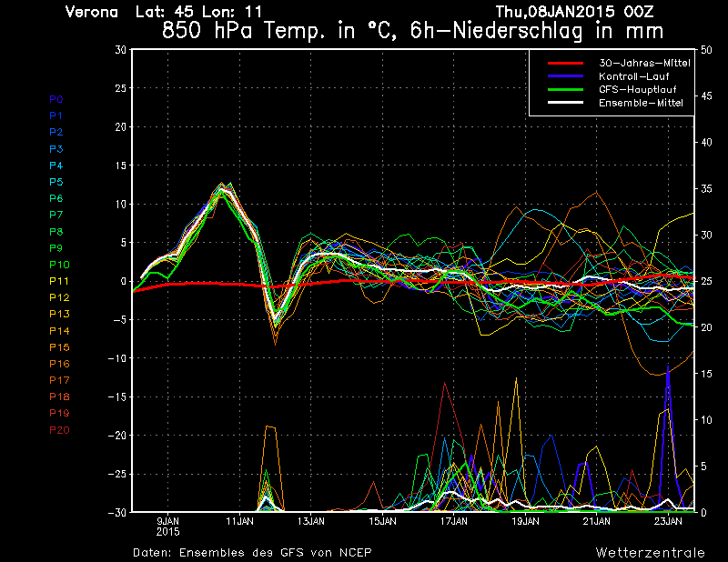Select the P14 ensemble member label
Image resolution: width=728 pixels, height=562 pixels.
coord(59,331)
